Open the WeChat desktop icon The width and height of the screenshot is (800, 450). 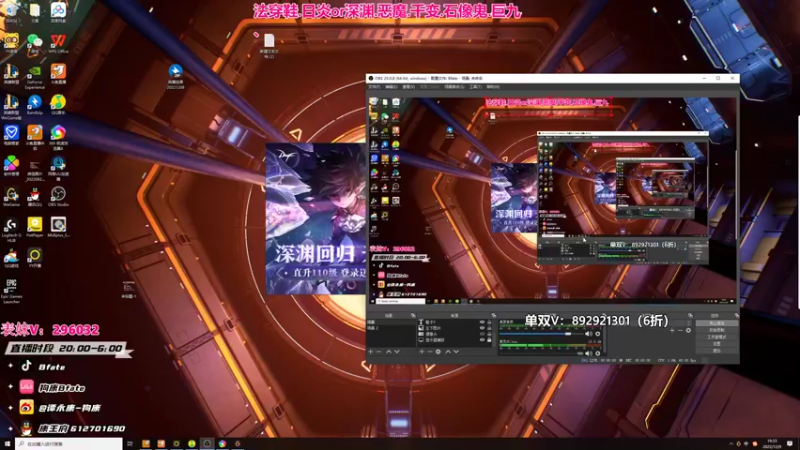pos(34,43)
